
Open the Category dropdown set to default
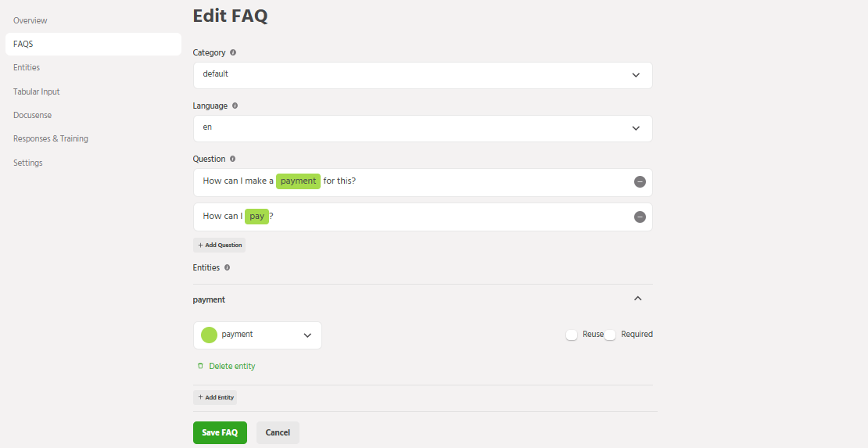tap(422, 75)
